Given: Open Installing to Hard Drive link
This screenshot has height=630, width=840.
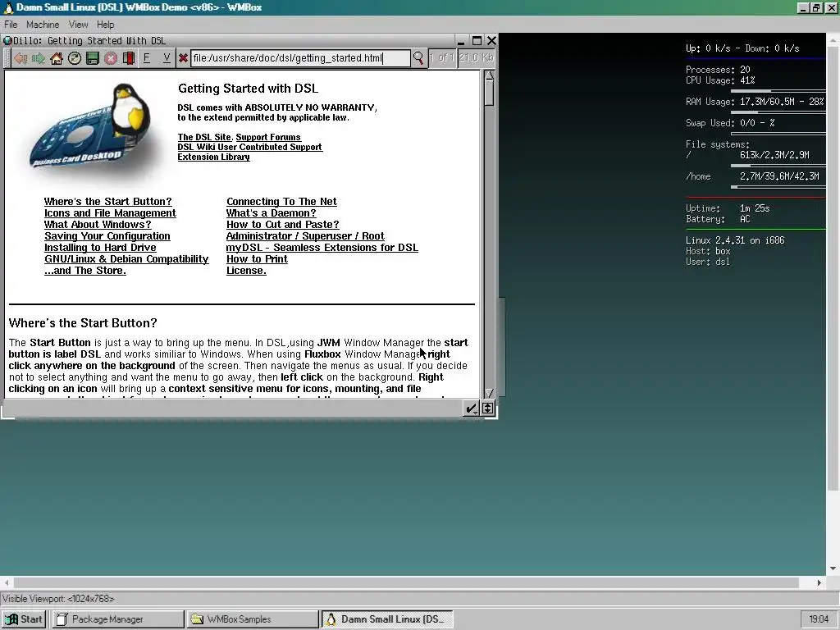Looking at the screenshot, I should click(100, 248).
